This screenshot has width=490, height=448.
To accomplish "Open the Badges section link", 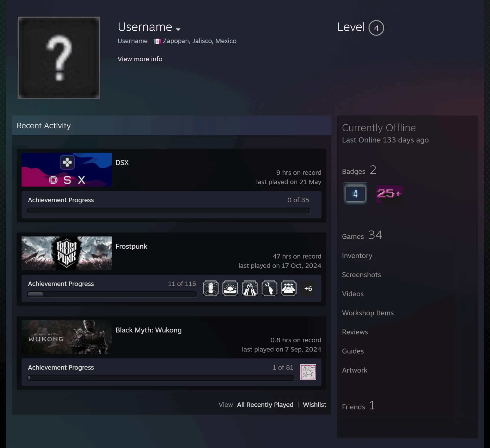I will click(359, 170).
